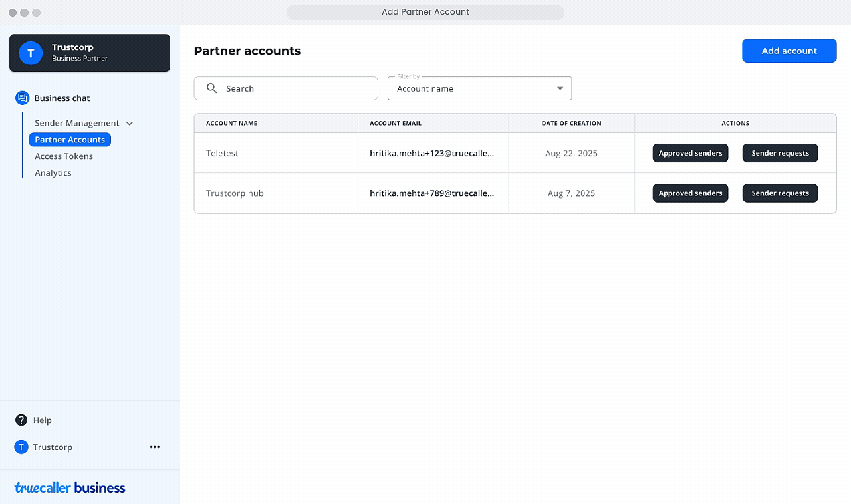Click the Help question mark icon

tap(21, 420)
